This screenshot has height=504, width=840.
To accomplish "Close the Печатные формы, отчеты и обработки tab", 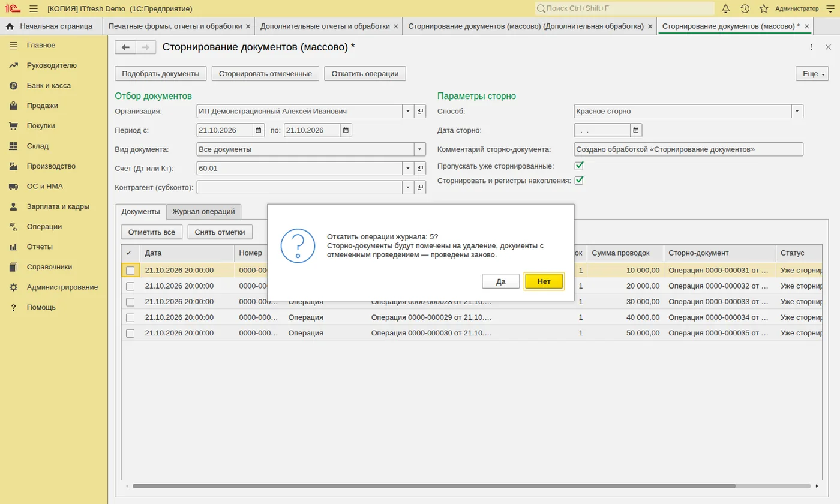I will coord(248,26).
